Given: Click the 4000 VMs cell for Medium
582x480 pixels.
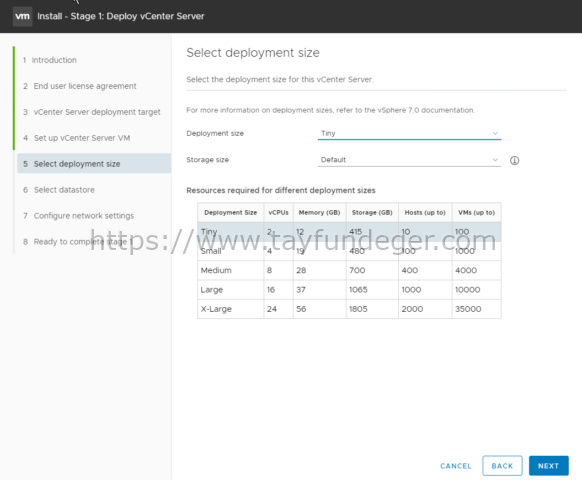Looking at the screenshot, I should pos(477,270).
